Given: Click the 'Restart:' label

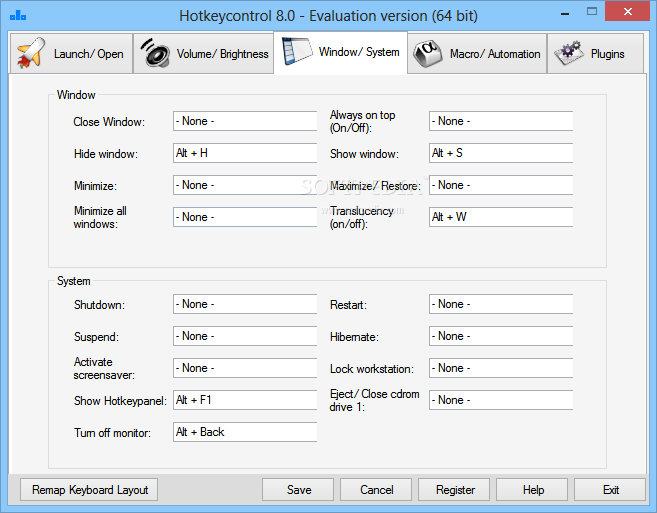Looking at the screenshot, I should [x=348, y=305].
